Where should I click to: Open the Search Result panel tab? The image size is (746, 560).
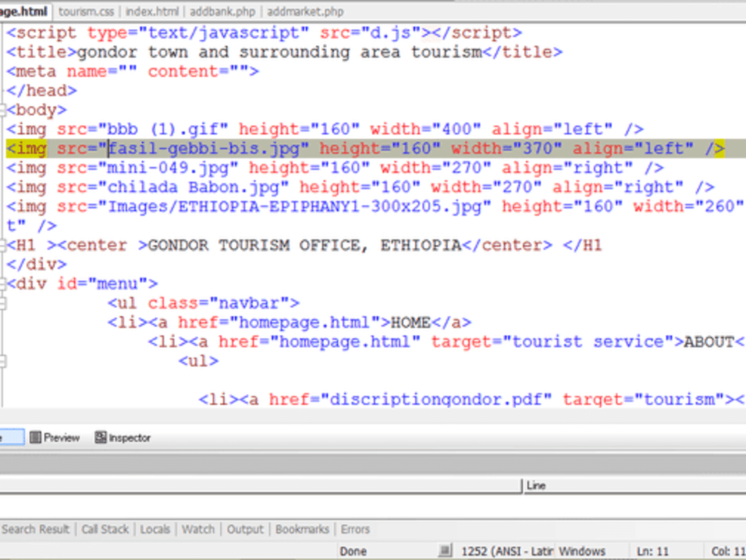[x=35, y=529]
